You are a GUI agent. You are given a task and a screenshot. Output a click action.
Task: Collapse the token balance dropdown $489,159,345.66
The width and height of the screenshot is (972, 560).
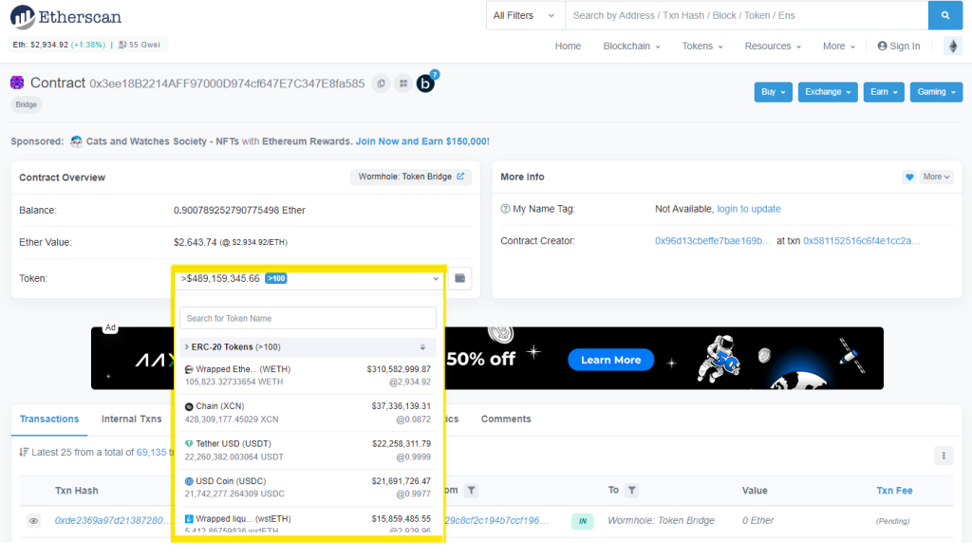pos(309,278)
